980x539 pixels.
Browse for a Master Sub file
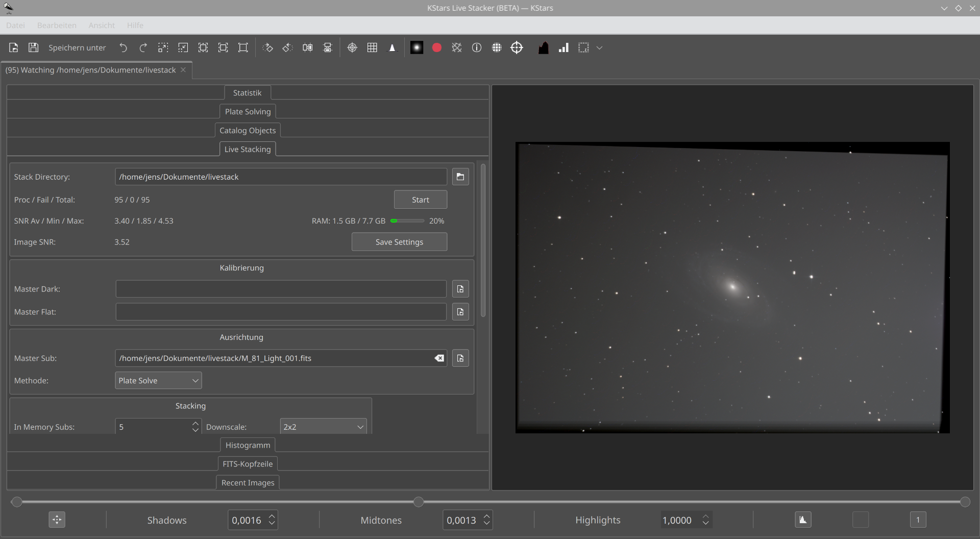[460, 358]
